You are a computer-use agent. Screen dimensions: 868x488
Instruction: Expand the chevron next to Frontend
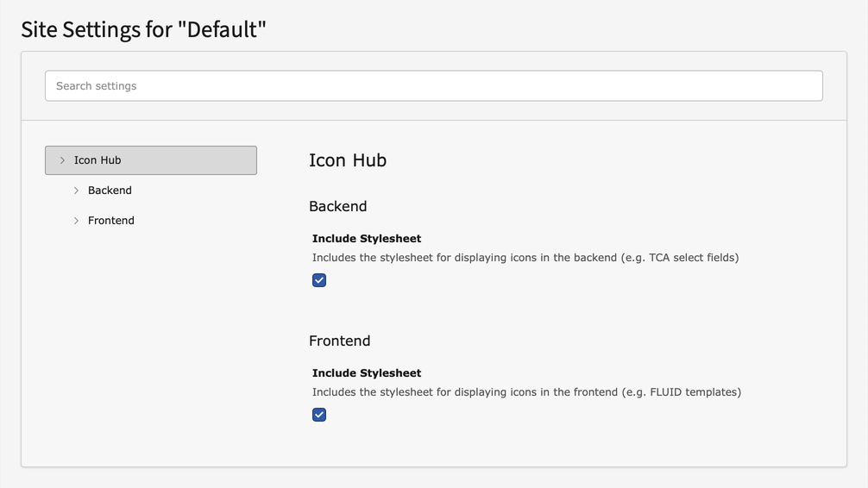(x=76, y=221)
